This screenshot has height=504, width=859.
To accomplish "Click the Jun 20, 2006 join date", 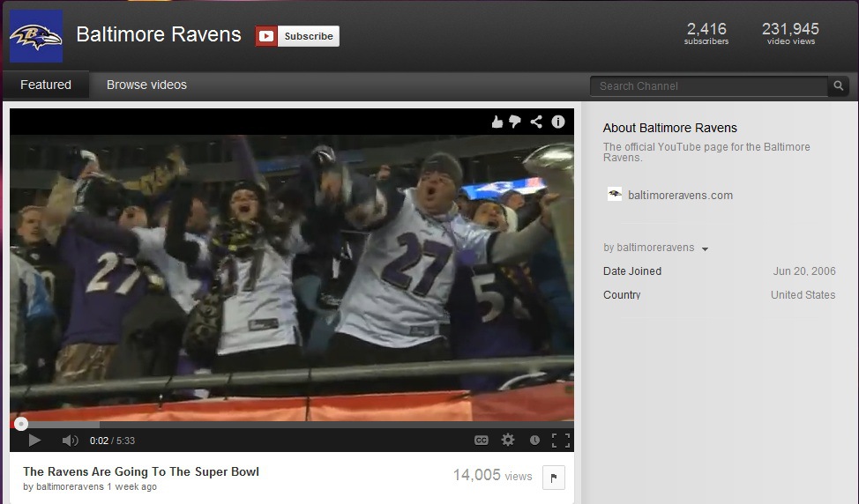I will (x=804, y=271).
